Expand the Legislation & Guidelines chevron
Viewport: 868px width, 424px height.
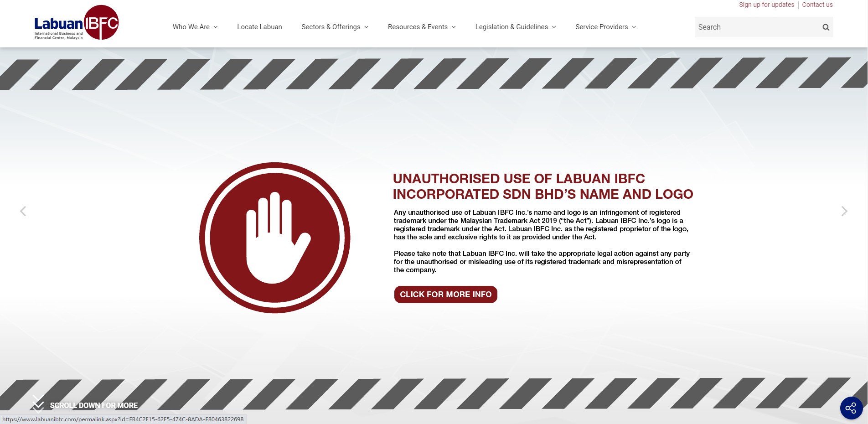pyautogui.click(x=554, y=27)
